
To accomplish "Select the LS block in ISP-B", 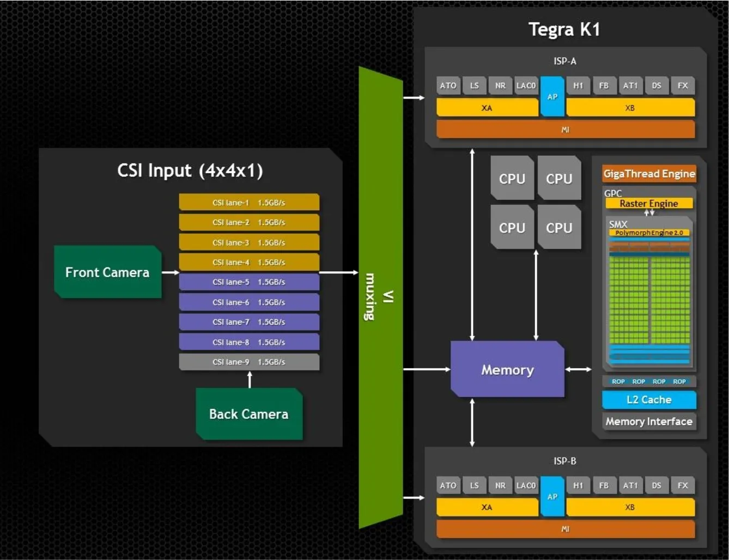I will tap(474, 485).
